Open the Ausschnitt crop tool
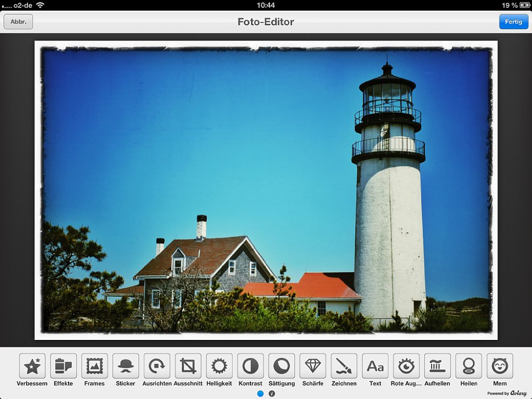The width and height of the screenshot is (532, 399). pyautogui.click(x=188, y=366)
